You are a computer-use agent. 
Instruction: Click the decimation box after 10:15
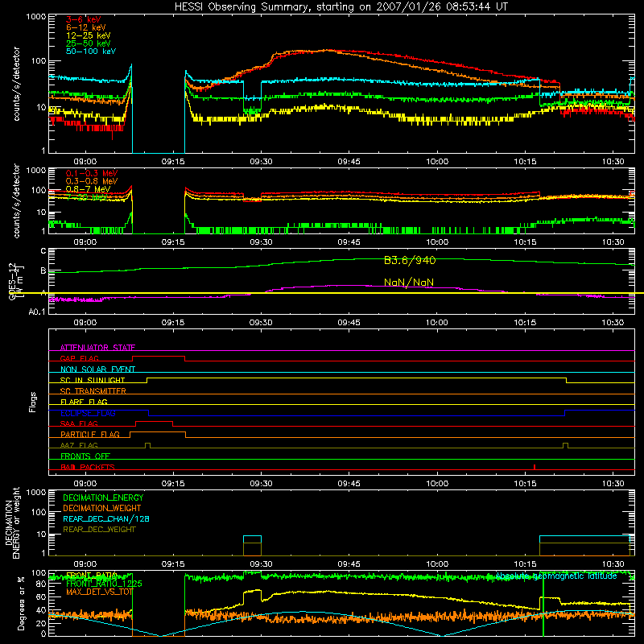(x=584, y=546)
